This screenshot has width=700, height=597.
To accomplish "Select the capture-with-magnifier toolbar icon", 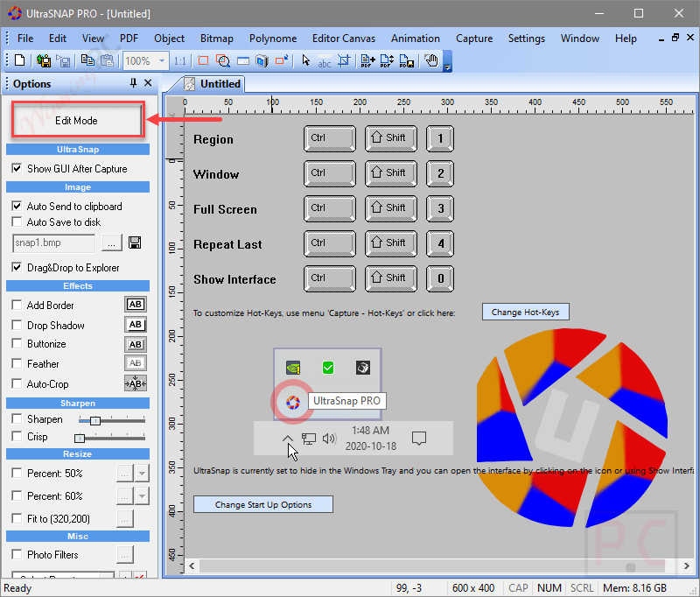I will (223, 60).
